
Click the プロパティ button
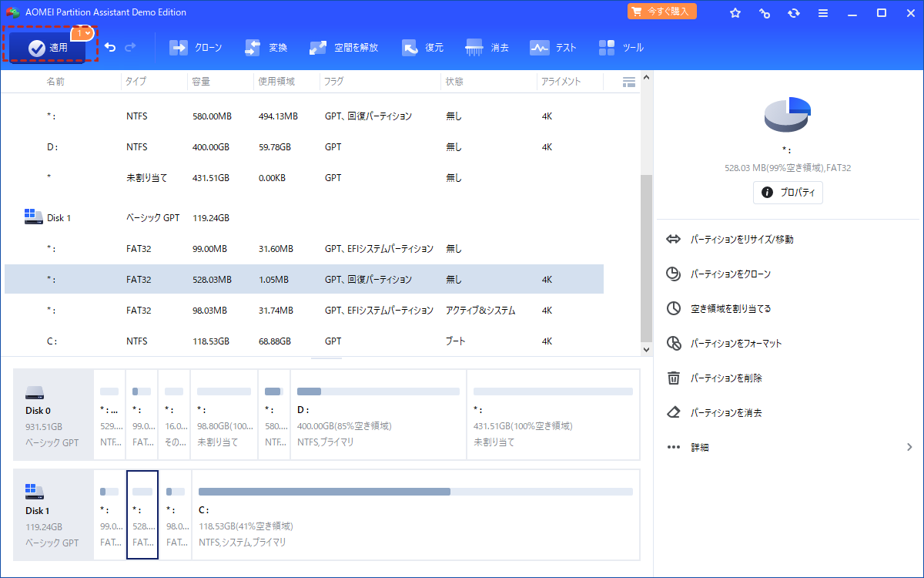(x=788, y=193)
